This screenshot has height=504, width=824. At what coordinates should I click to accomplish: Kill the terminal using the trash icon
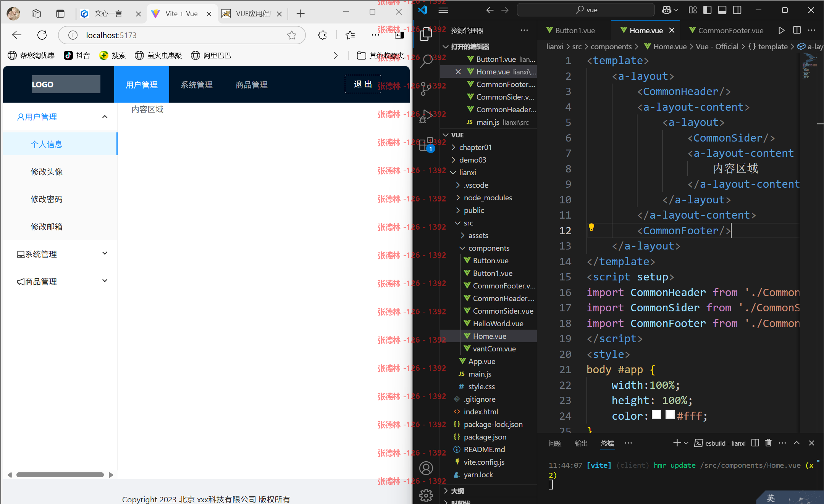(x=768, y=443)
